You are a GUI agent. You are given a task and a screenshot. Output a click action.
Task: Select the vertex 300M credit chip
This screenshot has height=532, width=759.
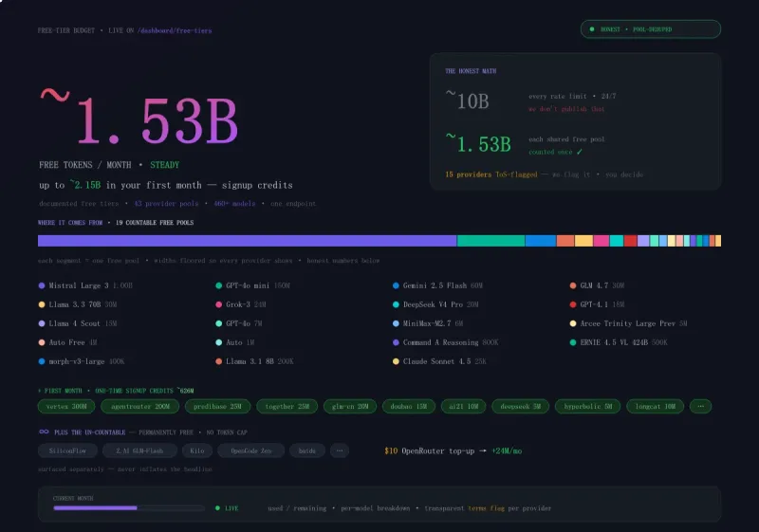click(66, 406)
